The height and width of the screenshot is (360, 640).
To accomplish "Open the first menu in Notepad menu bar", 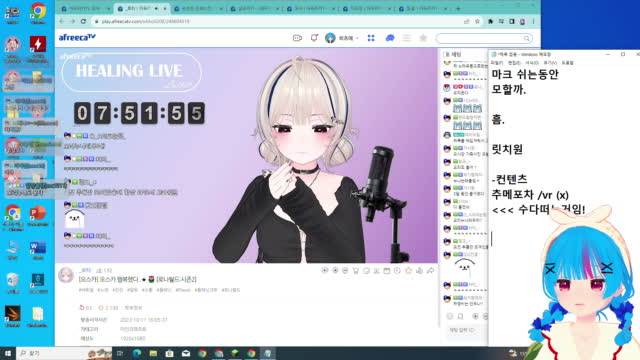I will [x=497, y=63].
